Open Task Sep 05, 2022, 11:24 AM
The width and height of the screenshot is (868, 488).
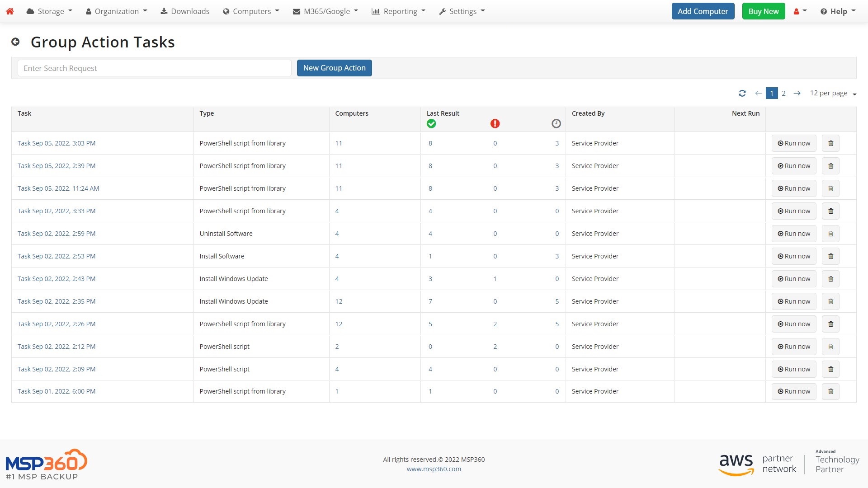(58, 188)
